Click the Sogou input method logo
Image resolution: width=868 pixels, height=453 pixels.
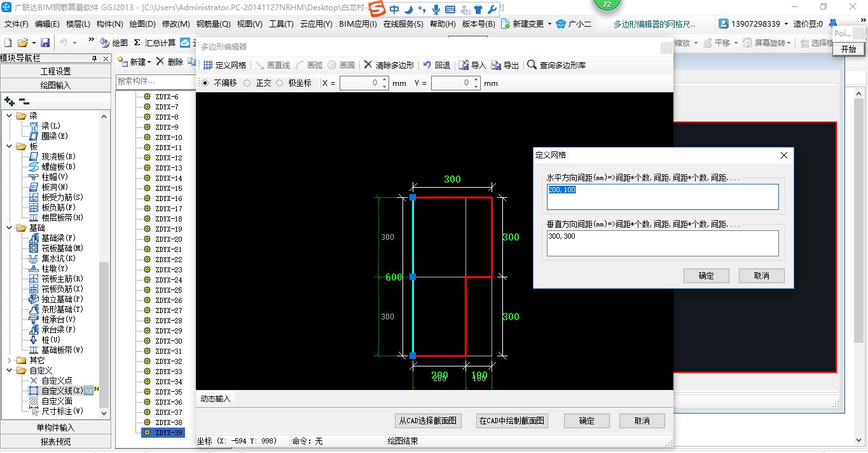(378, 10)
